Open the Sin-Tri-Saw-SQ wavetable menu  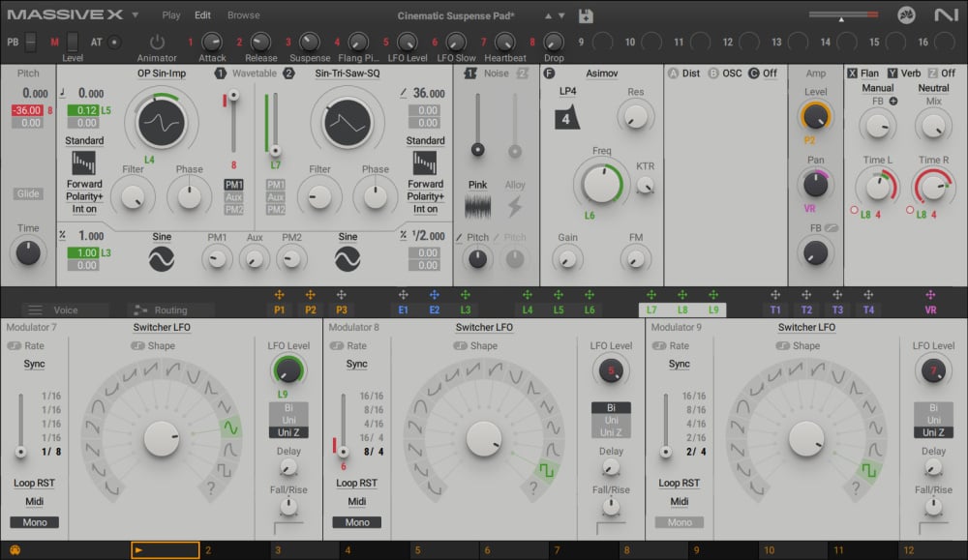[x=347, y=74]
